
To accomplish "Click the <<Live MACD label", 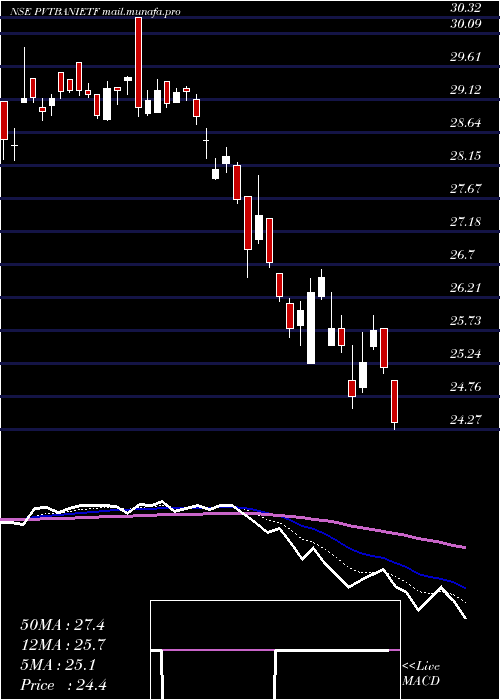I will click(421, 674).
